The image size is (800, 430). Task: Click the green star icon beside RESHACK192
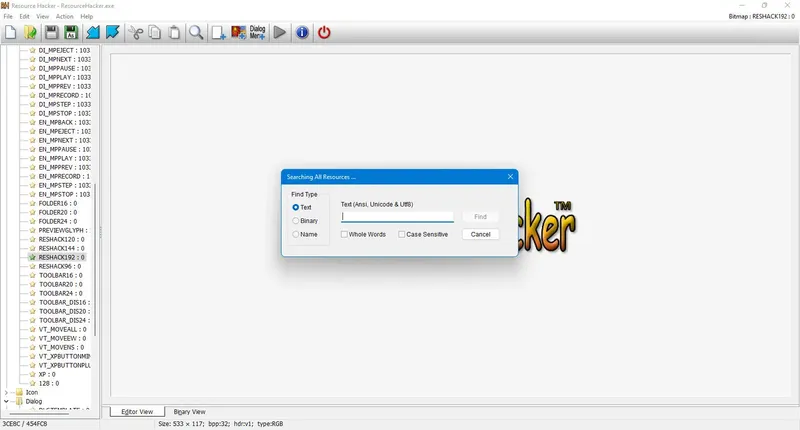tap(33, 258)
